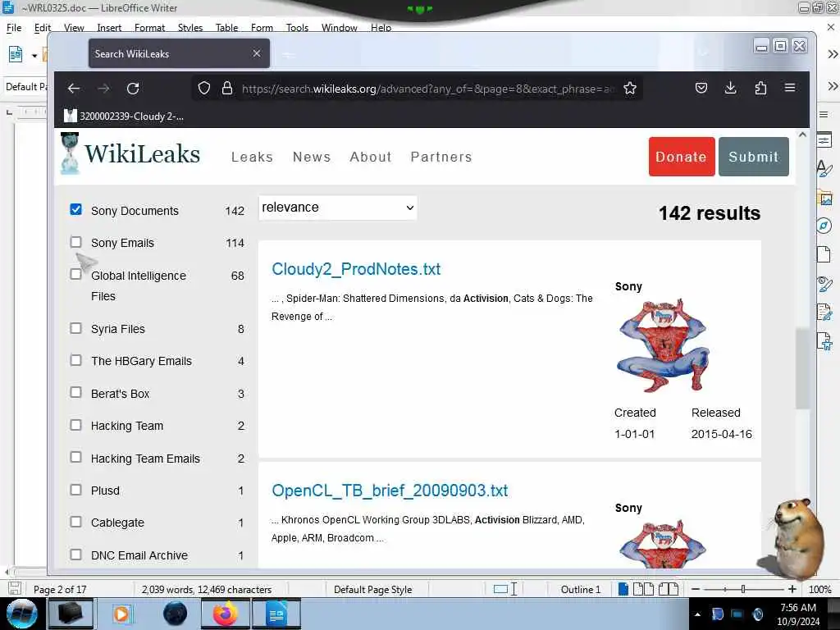
Task: Go back in Firefox browser history
Action: pos(74,89)
